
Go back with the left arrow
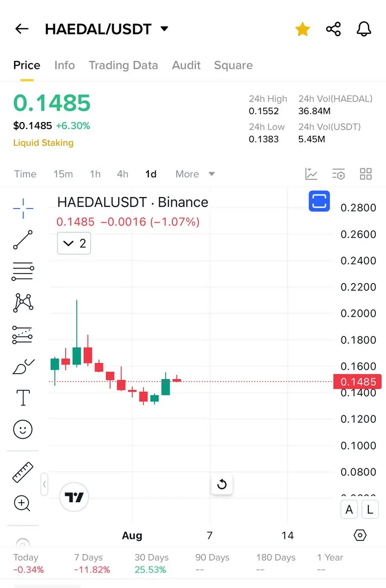pos(22,29)
